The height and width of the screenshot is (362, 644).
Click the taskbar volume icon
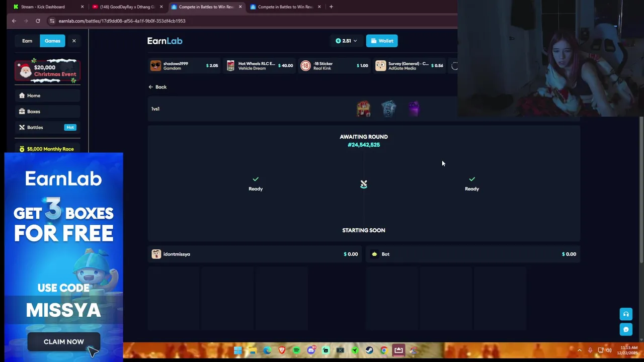point(609,350)
